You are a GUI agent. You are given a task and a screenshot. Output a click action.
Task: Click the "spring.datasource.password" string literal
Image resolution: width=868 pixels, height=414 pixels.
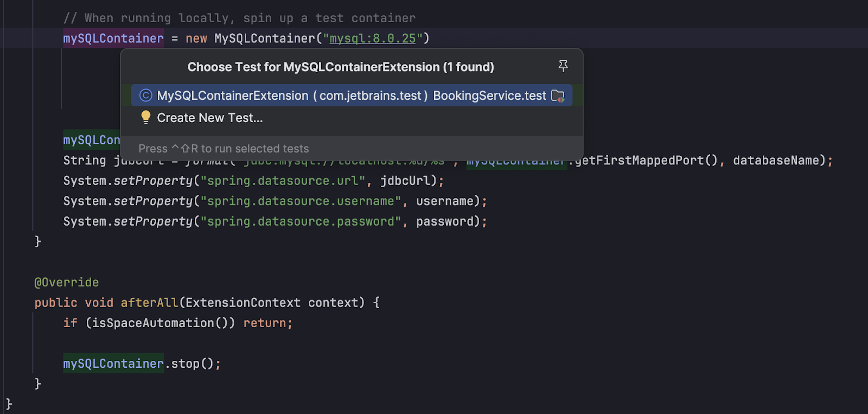tap(301, 221)
